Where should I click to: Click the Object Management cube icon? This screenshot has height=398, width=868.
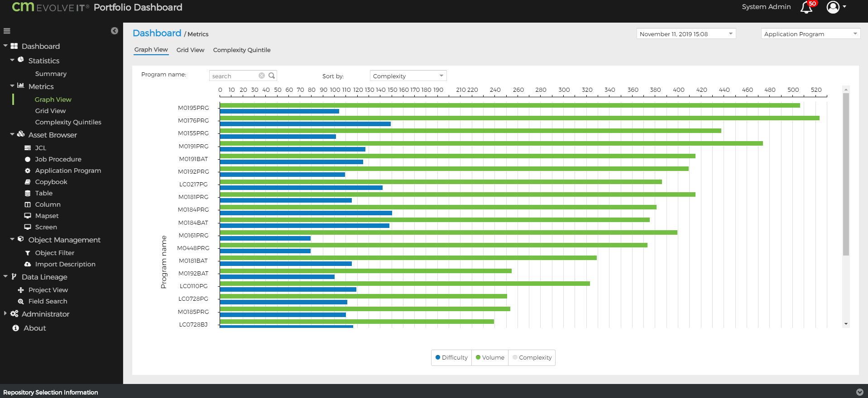point(21,239)
